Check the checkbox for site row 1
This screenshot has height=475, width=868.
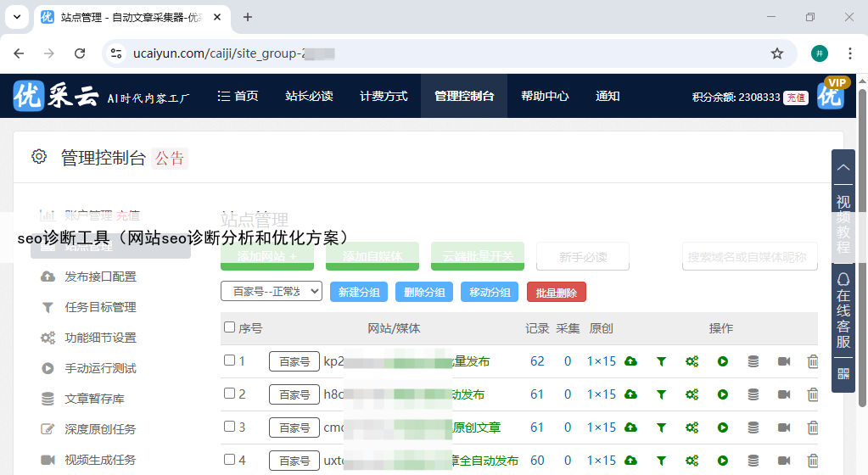(229, 360)
